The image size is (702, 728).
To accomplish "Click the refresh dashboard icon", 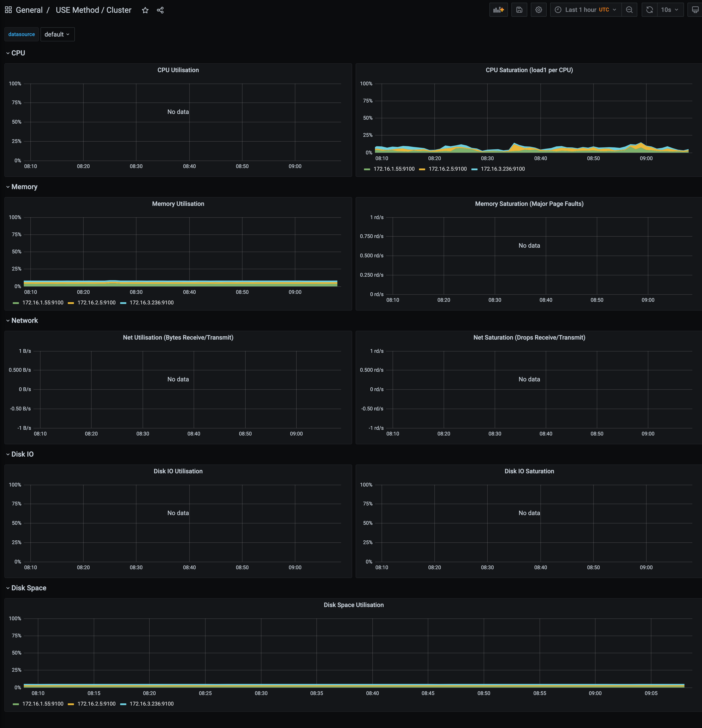I will coord(649,10).
